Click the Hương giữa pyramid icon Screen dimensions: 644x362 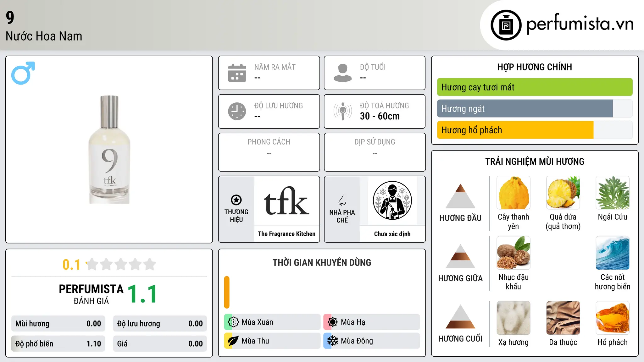click(460, 256)
